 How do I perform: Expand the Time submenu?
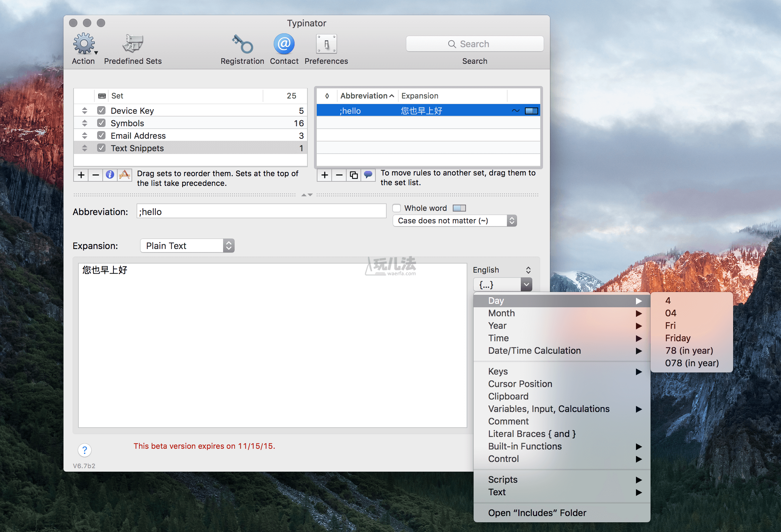click(562, 338)
